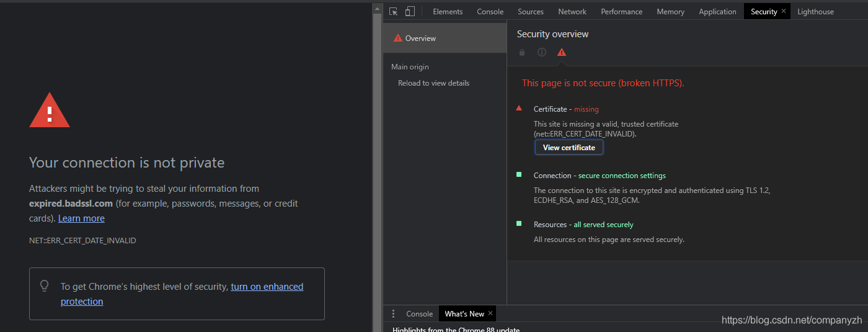Select Overview in the security sidebar
868x332 pixels.
(x=420, y=38)
